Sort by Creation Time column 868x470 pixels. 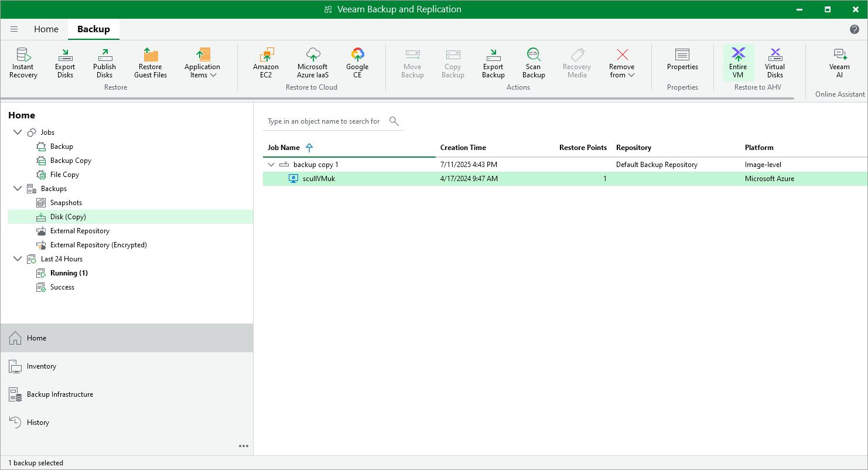[463, 148]
